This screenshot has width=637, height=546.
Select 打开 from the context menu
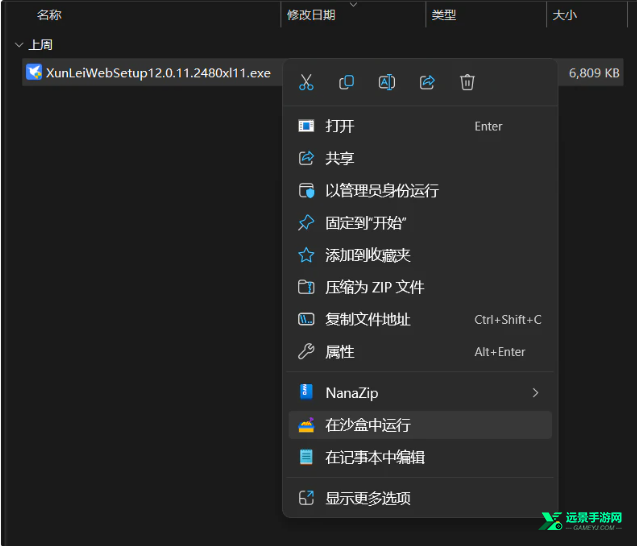click(420, 126)
